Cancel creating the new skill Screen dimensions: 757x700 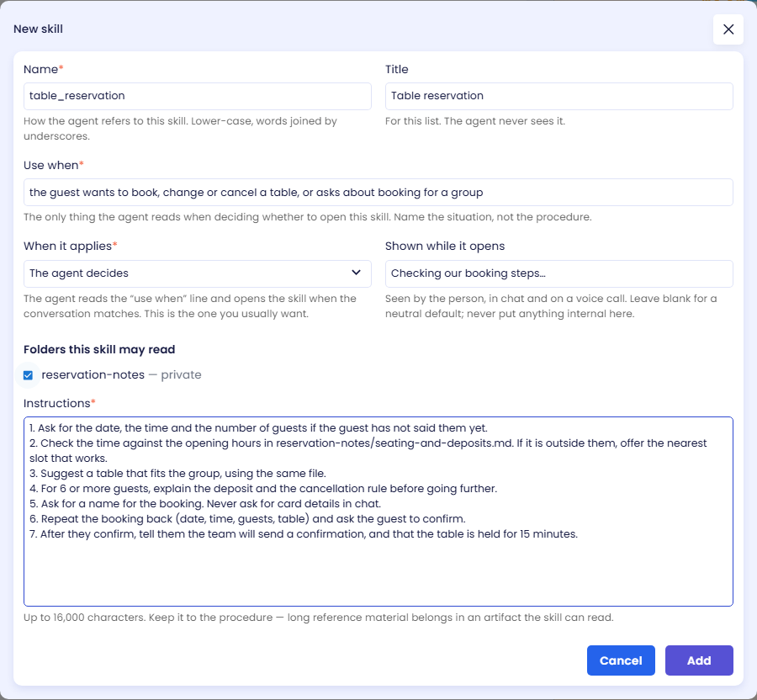(x=621, y=660)
